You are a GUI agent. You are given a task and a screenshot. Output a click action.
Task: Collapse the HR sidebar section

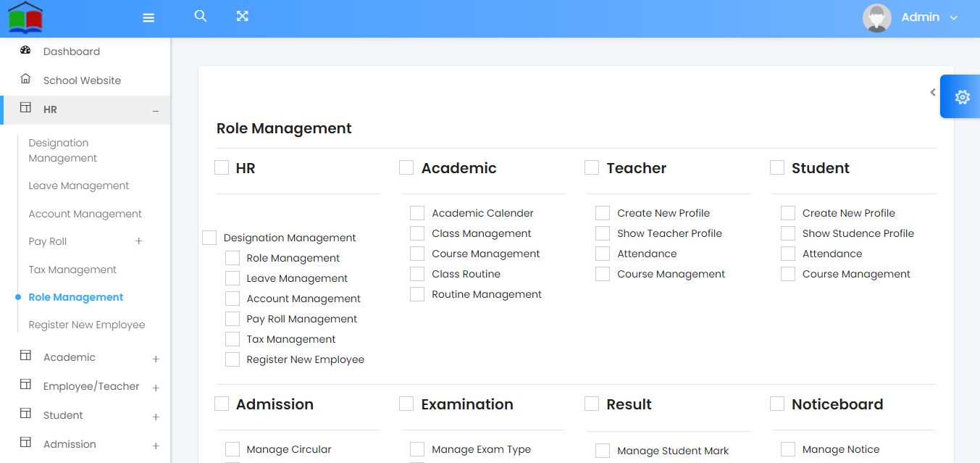pyautogui.click(x=156, y=111)
